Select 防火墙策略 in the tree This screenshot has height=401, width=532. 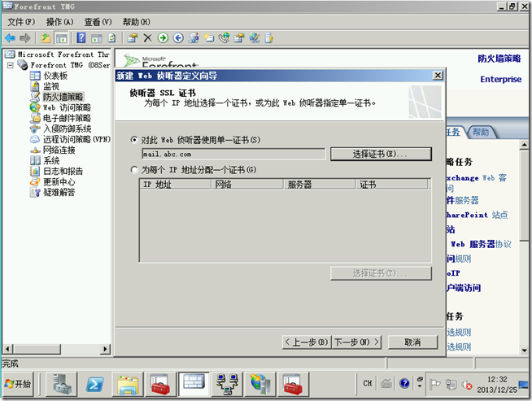[63, 97]
